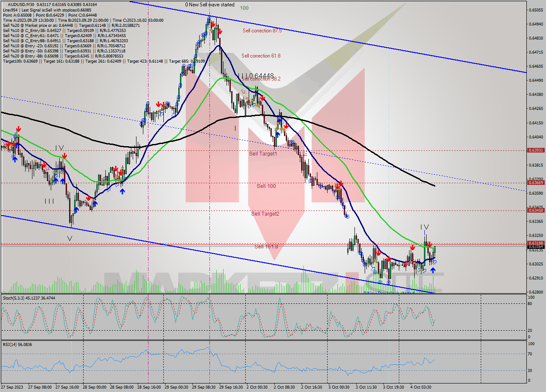This screenshot has height=392, width=546.
Task: Click the current price 0.63164 tag
Action: click(535, 247)
